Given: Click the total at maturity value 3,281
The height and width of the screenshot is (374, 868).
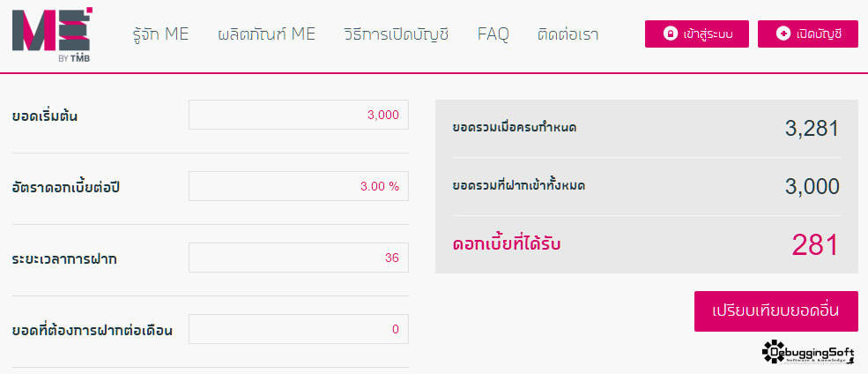Looking at the screenshot, I should pyautogui.click(x=812, y=129).
